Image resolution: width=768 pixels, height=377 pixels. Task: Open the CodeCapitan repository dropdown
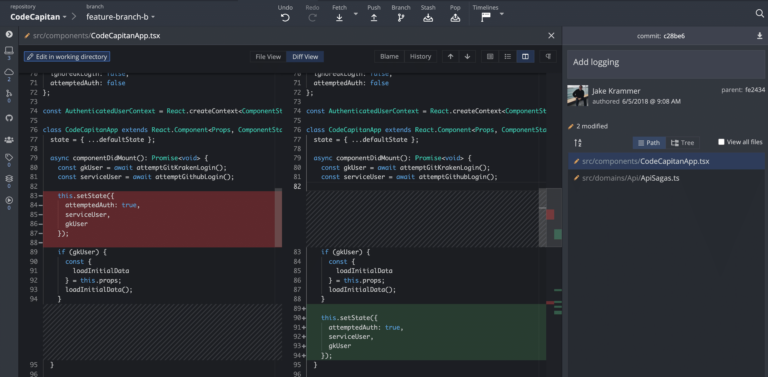[x=38, y=17]
